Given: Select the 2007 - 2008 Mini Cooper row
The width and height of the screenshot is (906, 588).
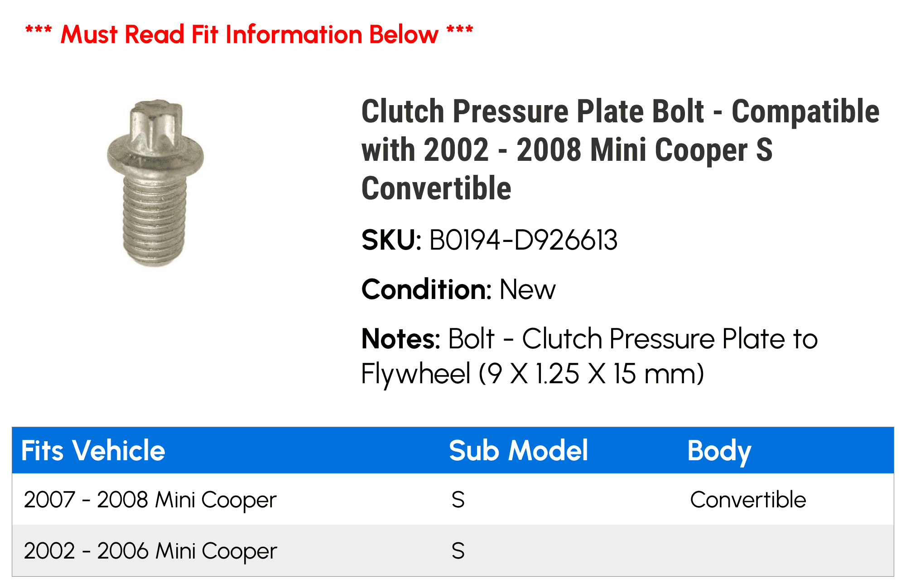Looking at the screenshot, I should (x=150, y=500).
